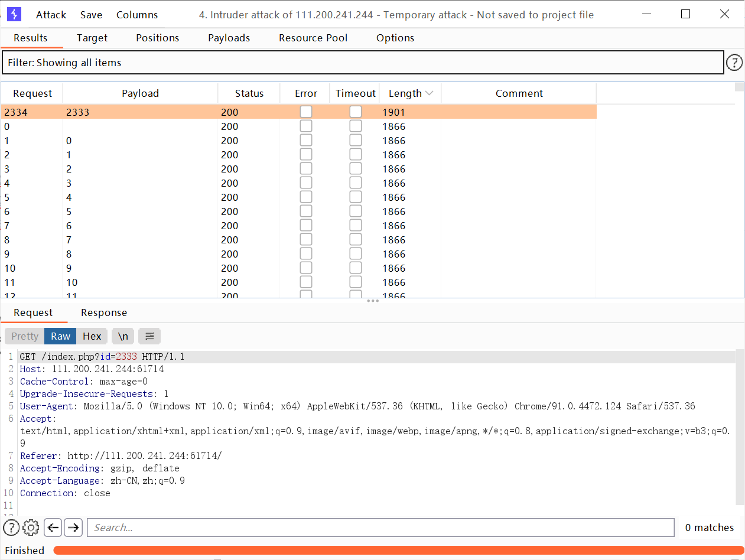Open the Save menu

pyautogui.click(x=91, y=15)
